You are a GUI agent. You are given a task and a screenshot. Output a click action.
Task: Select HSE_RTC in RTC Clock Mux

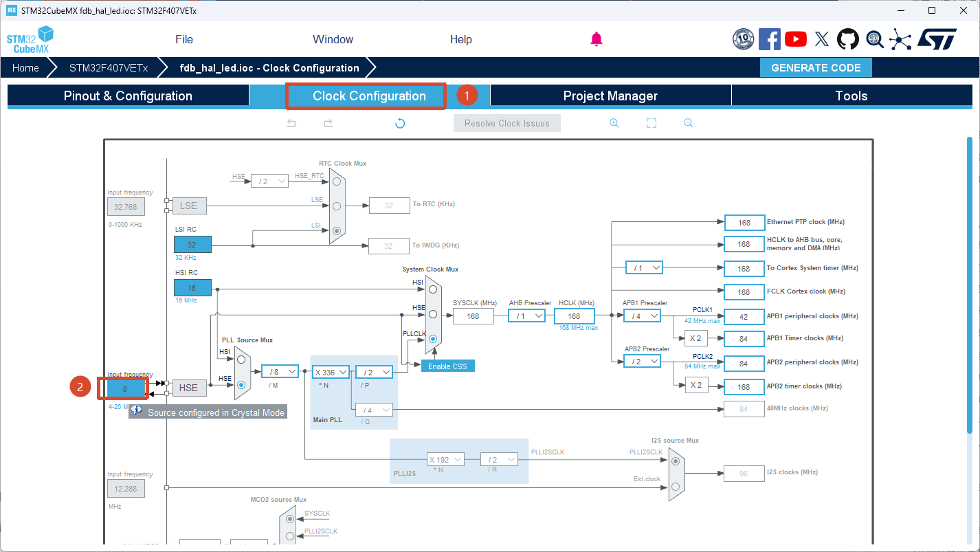(337, 181)
